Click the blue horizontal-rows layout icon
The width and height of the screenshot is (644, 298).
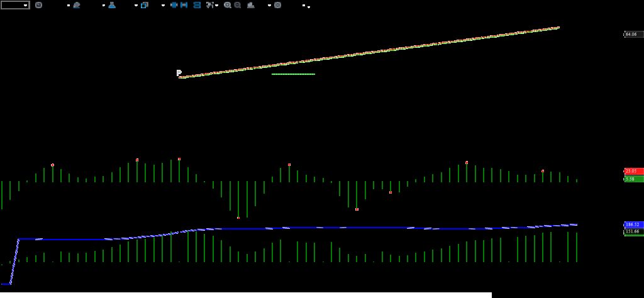(x=197, y=5)
